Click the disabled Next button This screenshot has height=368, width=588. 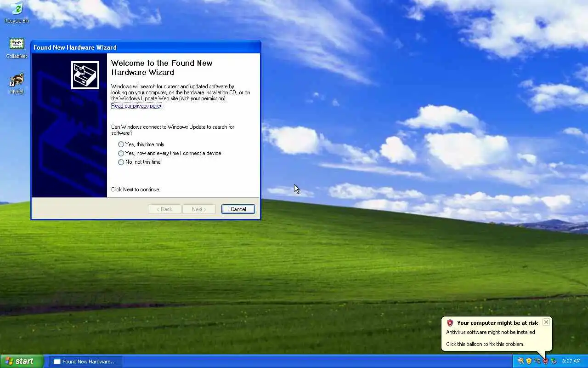199,209
